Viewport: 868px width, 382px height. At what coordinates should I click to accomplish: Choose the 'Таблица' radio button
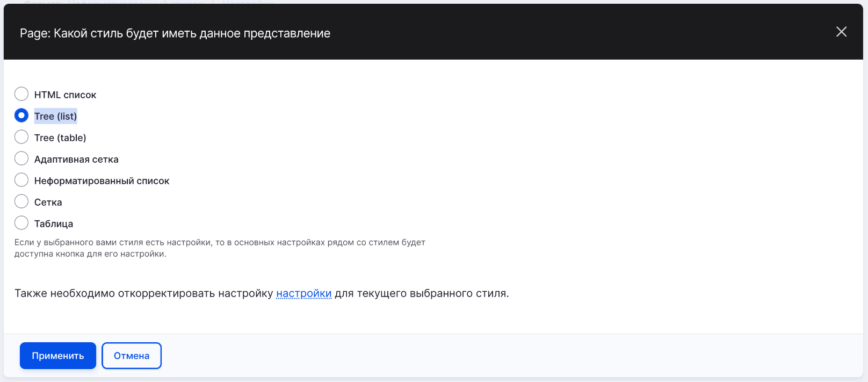(x=21, y=223)
